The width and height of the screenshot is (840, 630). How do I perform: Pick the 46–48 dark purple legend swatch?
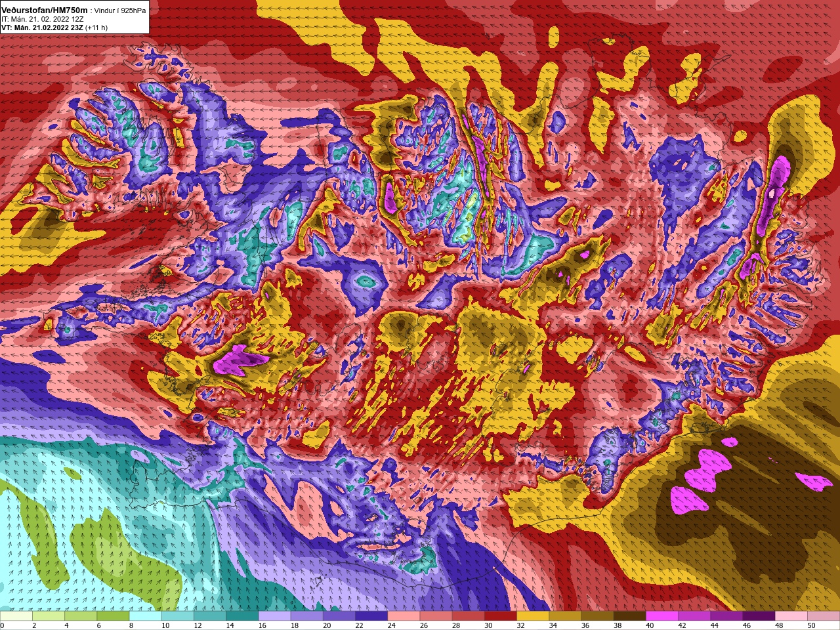click(759, 616)
